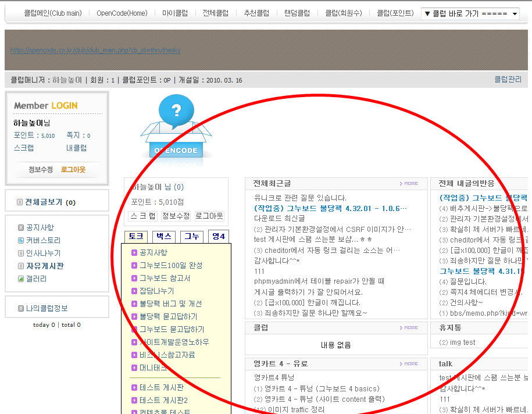Screen dimensions: 532x414
Task: Switch to the 토크 tab
Action: 136,237
